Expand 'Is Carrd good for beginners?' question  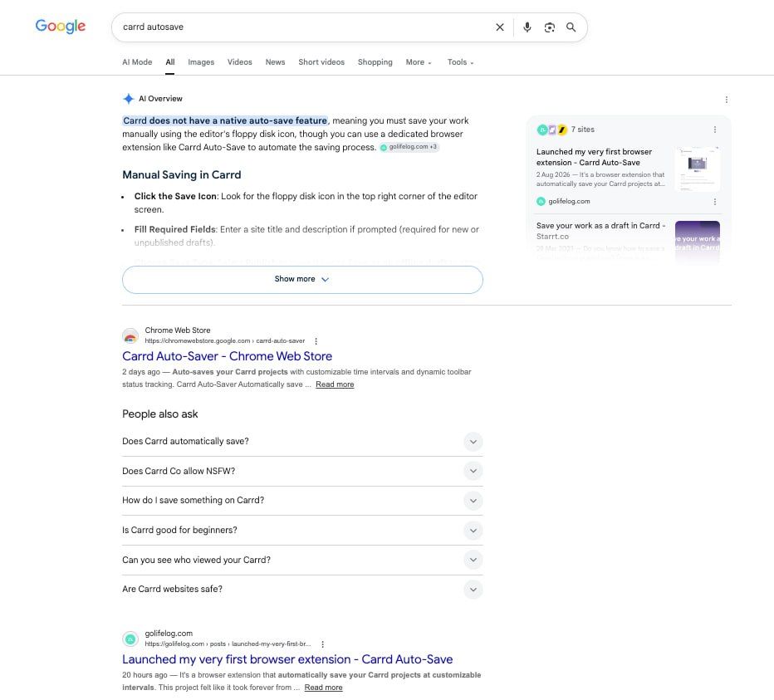pos(302,530)
